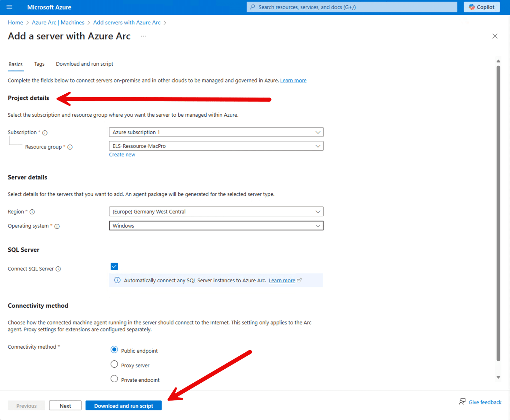Choose the Private endpoint connectivity option
The height and width of the screenshot is (420, 510).
coord(114,379)
